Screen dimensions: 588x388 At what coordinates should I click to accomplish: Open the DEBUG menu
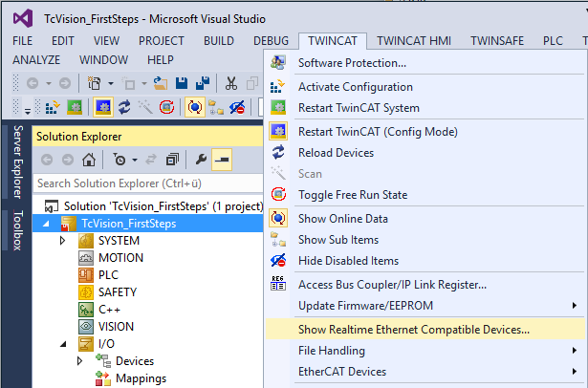pos(271,41)
